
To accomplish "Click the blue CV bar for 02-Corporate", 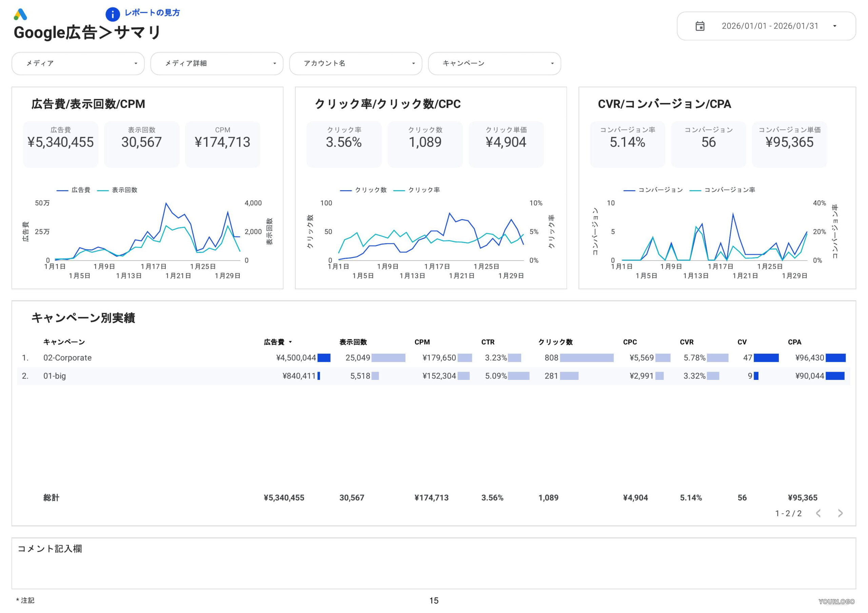I will click(766, 357).
